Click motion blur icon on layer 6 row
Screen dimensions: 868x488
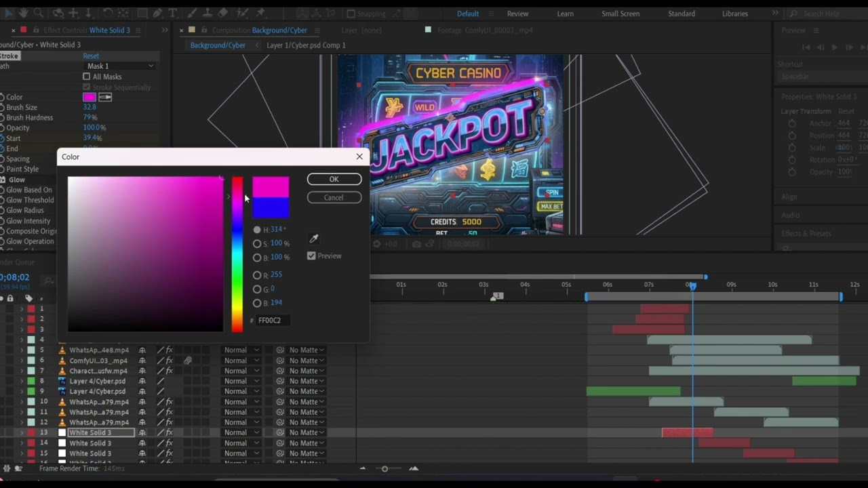pos(187,361)
